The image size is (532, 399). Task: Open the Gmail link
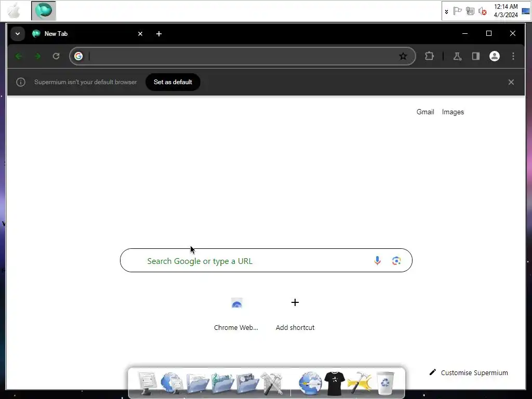click(x=425, y=112)
